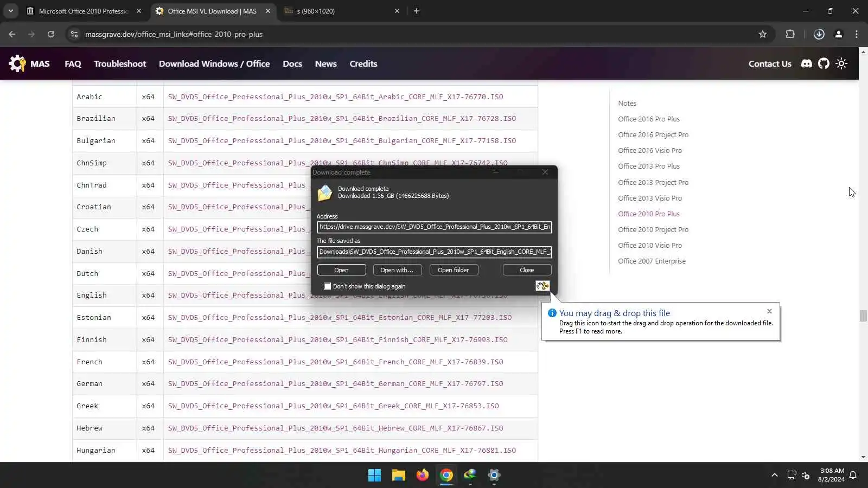Enable 'Don't show this dialog again' checkbox
868x488 pixels.
[x=327, y=286]
